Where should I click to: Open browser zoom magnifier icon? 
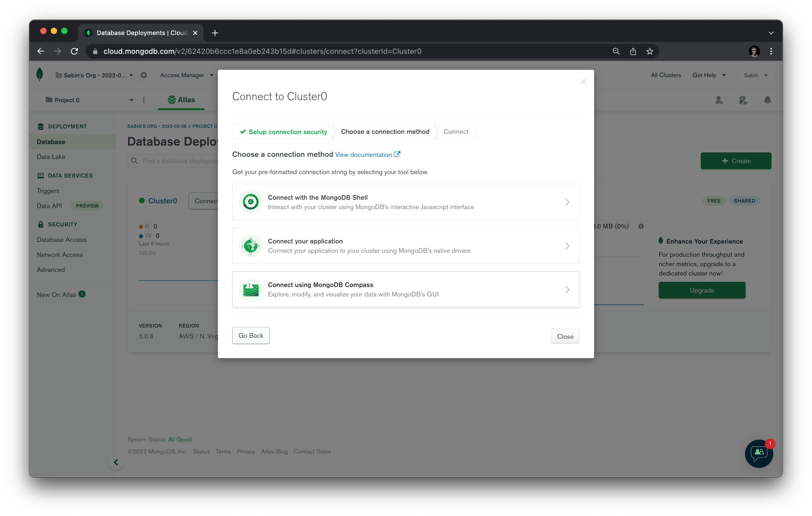[x=616, y=51]
